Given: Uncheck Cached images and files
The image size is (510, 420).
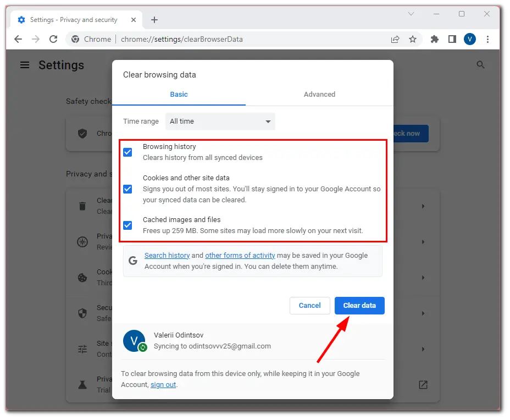Looking at the screenshot, I should click(127, 225).
